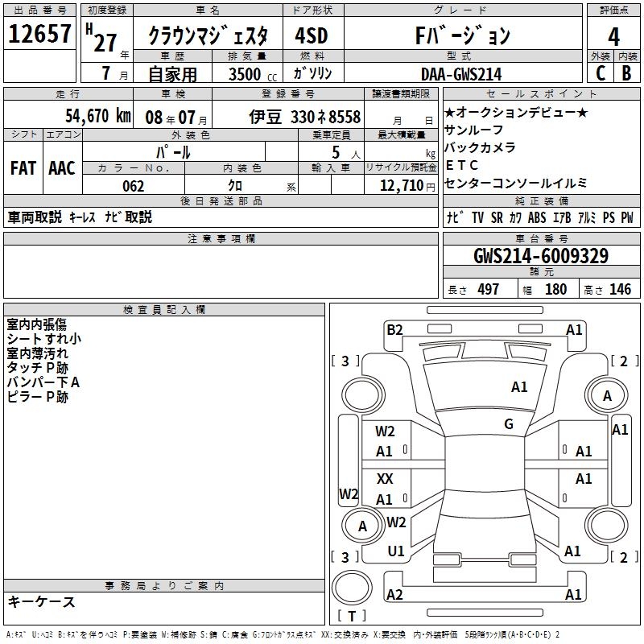Select the ★オークションデビュー★ sales point
Viewport: 644px width, 644px height.
click(517, 112)
